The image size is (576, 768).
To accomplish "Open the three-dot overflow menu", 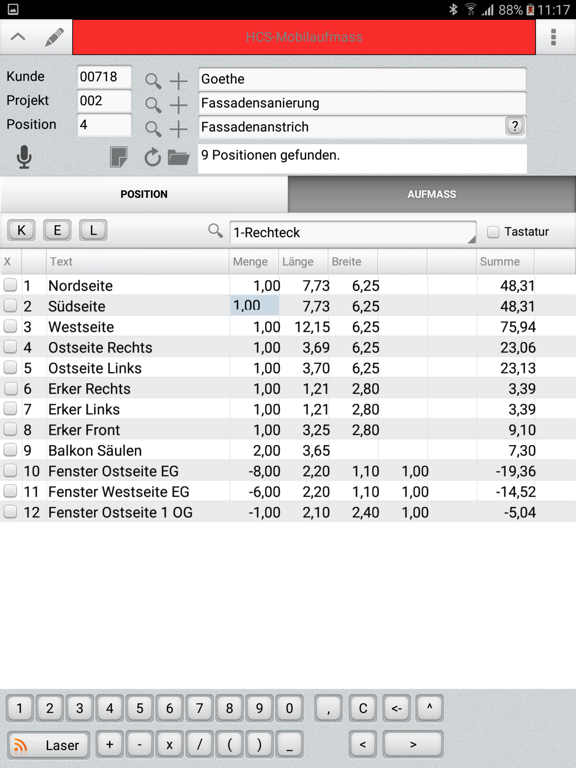I will (x=553, y=37).
